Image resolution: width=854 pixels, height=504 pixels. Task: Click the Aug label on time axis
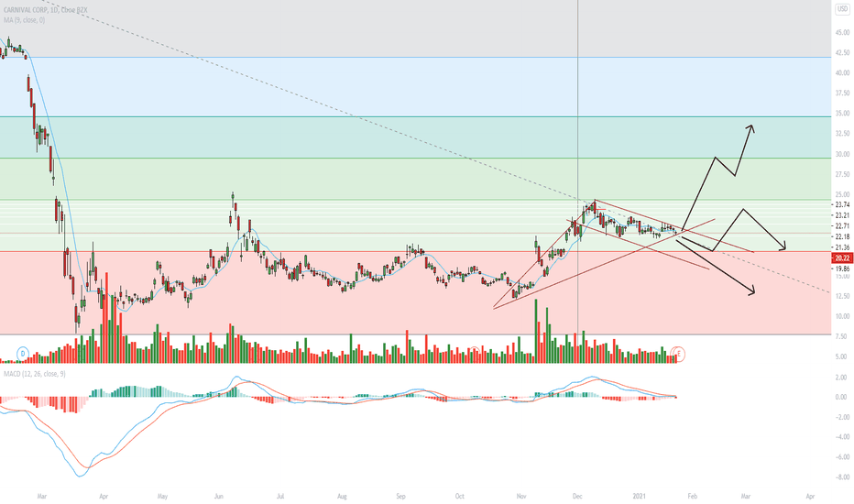pos(342,497)
